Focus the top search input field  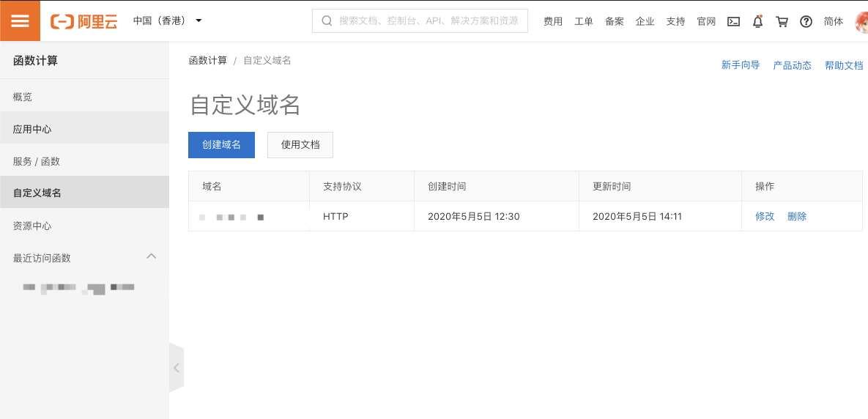click(x=420, y=21)
